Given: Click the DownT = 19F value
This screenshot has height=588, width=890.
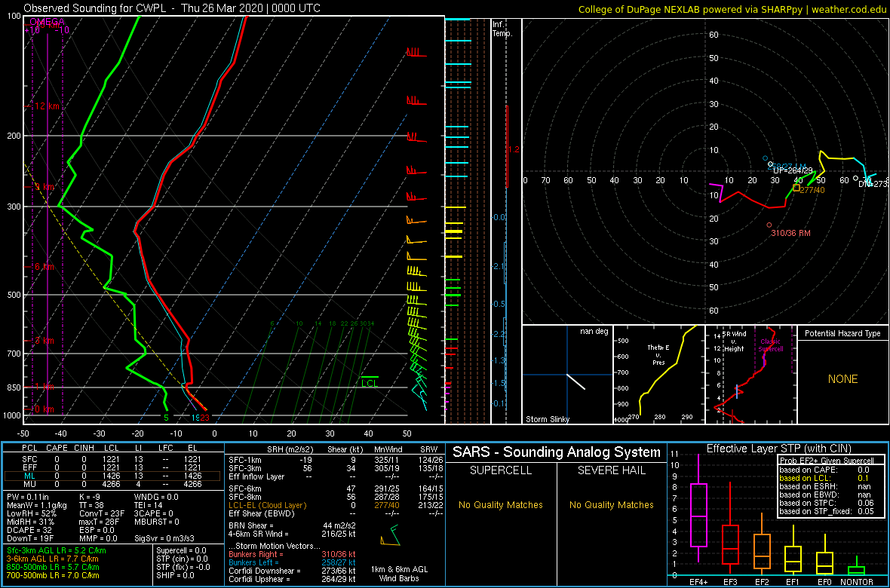Looking at the screenshot, I should tap(29, 537).
